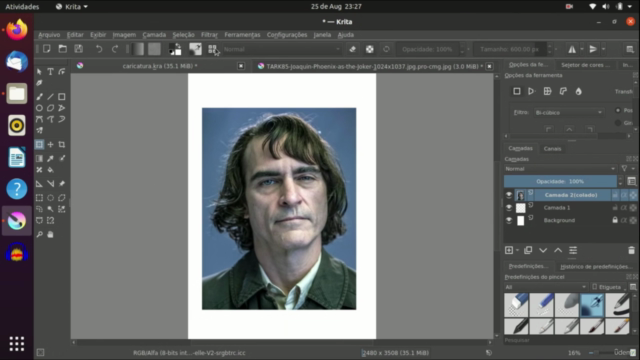Open the add layer dropdown arrow

tap(518, 250)
